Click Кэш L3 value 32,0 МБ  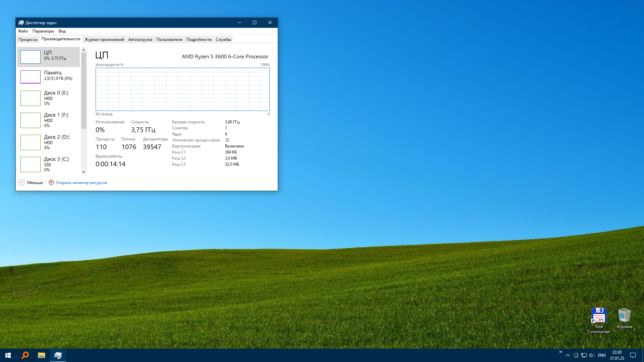coord(232,164)
